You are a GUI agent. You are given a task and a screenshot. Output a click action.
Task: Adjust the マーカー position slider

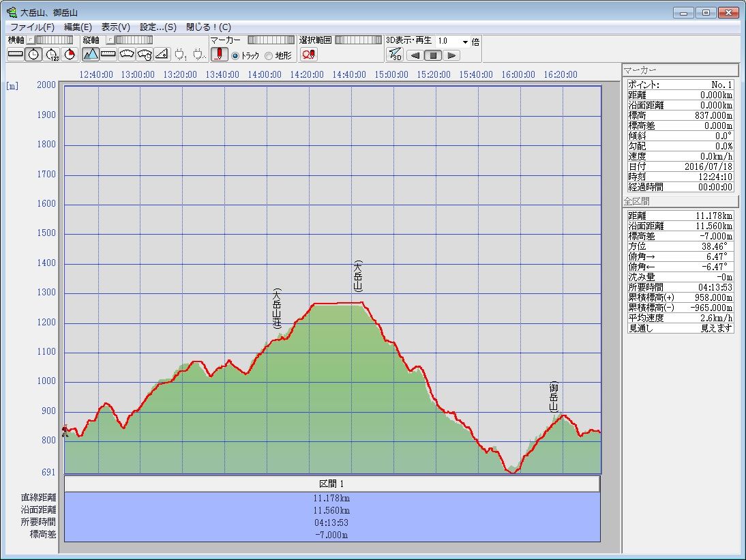click(271, 40)
